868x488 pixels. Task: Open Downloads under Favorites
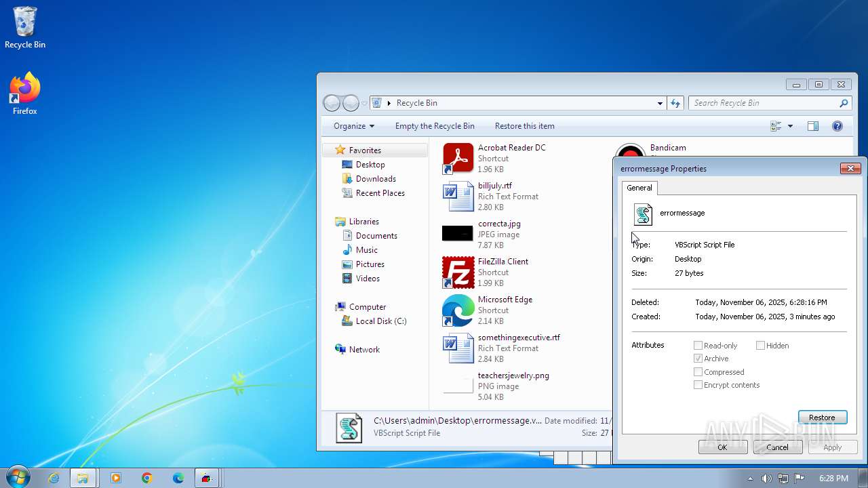376,179
